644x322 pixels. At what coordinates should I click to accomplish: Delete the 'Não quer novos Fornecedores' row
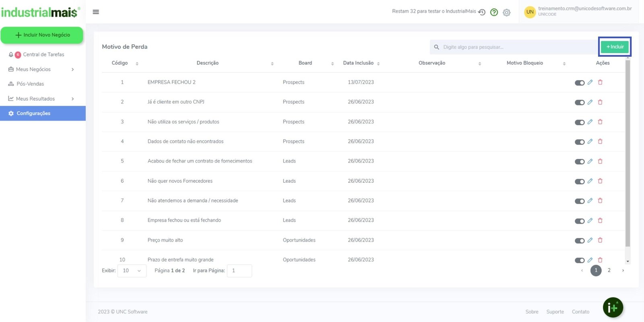(600, 181)
